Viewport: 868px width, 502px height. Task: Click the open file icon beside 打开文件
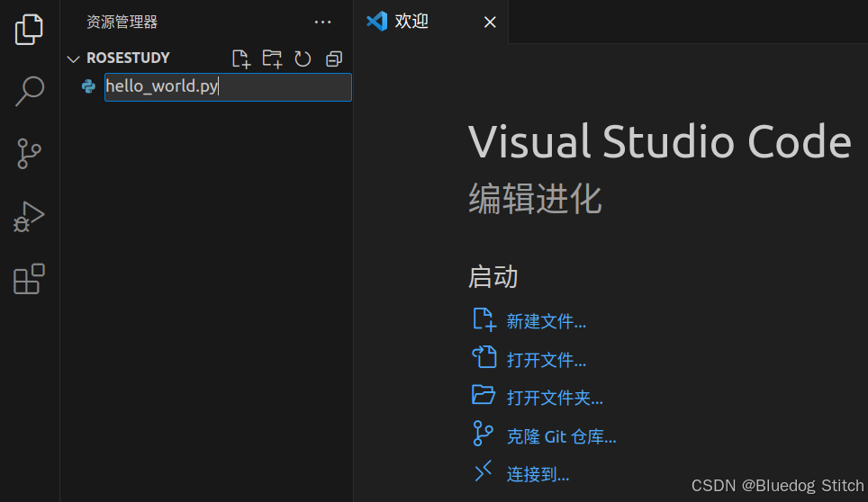[484, 356]
